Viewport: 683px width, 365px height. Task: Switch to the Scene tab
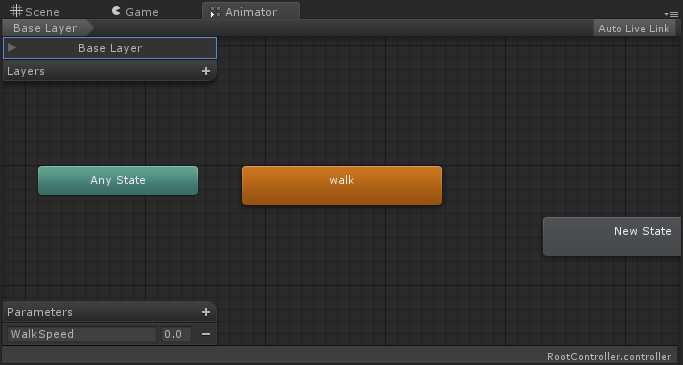tap(35, 11)
